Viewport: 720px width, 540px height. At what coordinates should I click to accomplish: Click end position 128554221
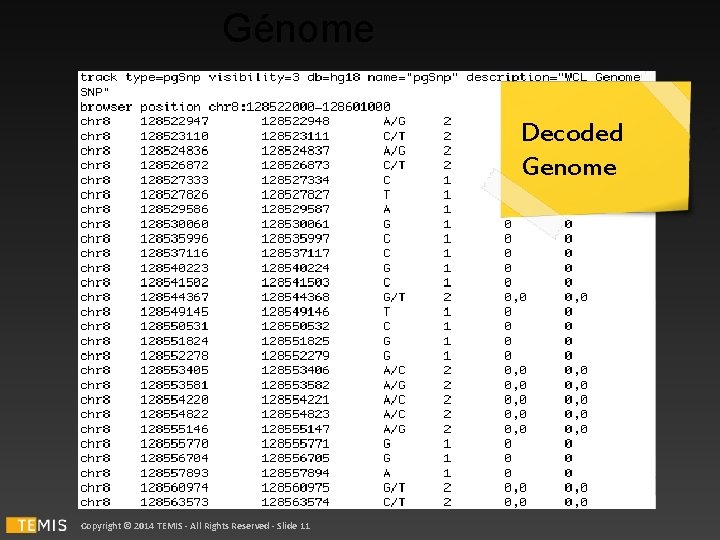click(295, 399)
